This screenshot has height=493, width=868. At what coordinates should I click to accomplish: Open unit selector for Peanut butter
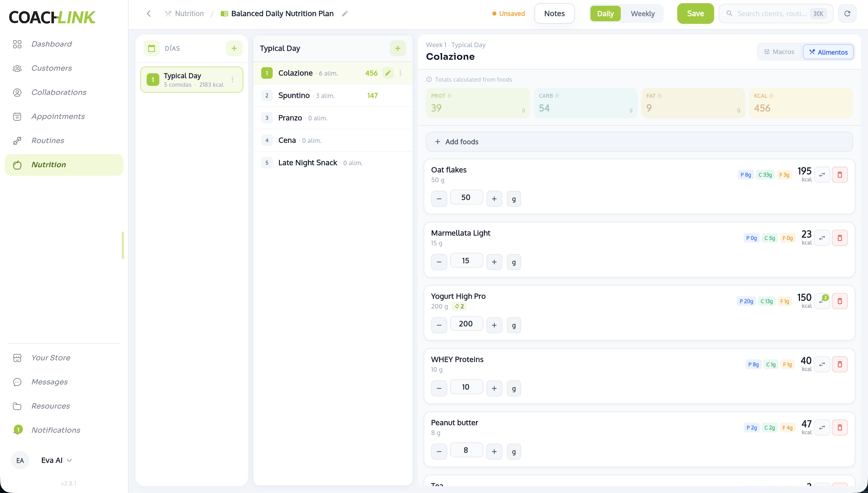pos(514,451)
